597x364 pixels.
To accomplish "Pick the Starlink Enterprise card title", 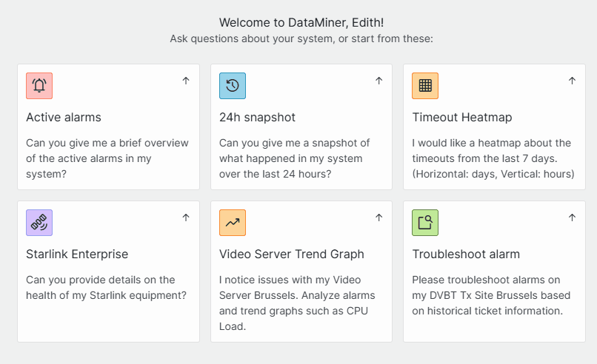I will 77,255.
